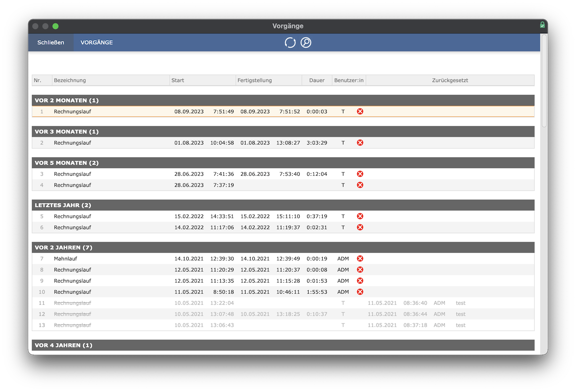Sort by the Nr. column header
Viewport: 576px width, 392px height.
point(42,81)
